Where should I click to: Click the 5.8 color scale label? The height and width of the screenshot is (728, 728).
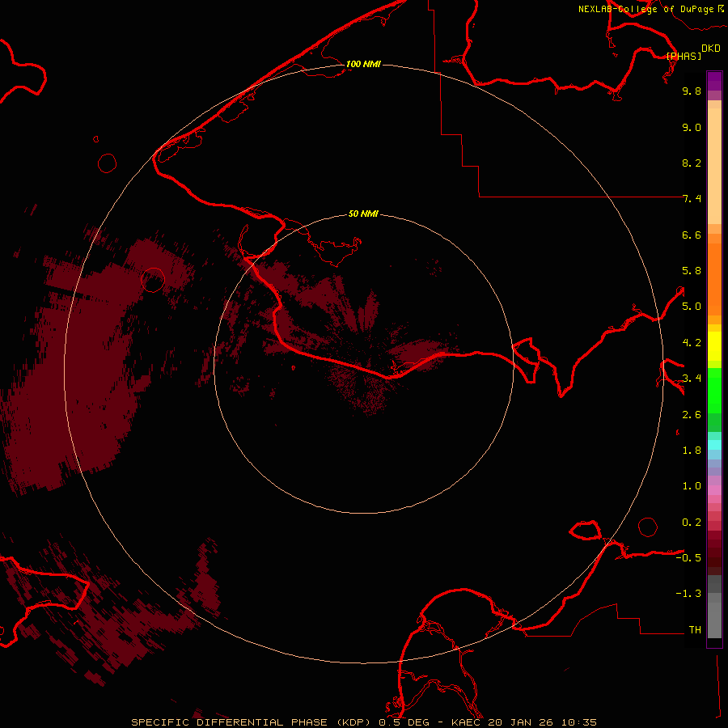coord(692,271)
